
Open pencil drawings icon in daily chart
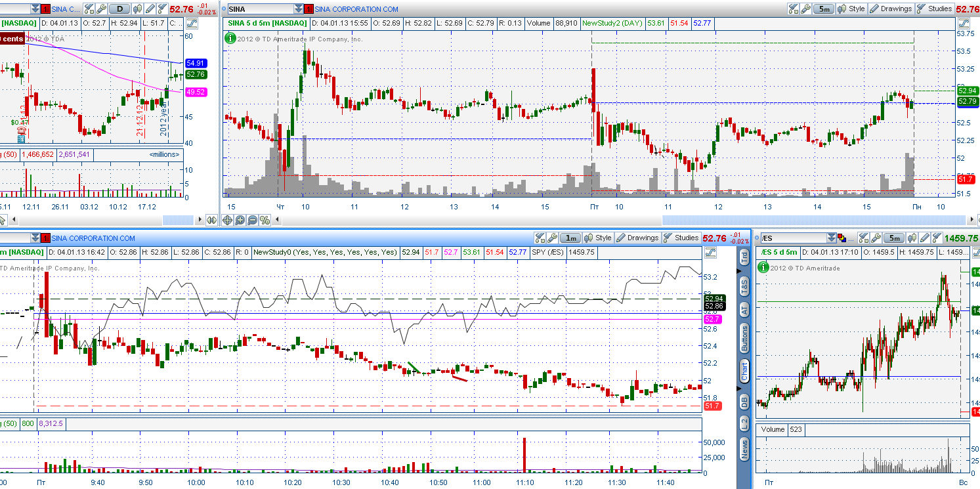pos(150,9)
